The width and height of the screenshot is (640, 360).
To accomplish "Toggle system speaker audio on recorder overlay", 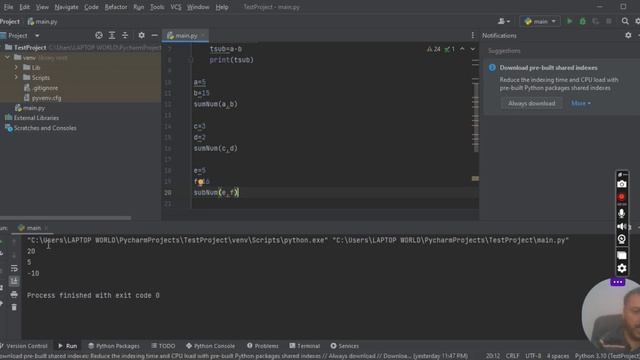I will [x=622, y=226].
